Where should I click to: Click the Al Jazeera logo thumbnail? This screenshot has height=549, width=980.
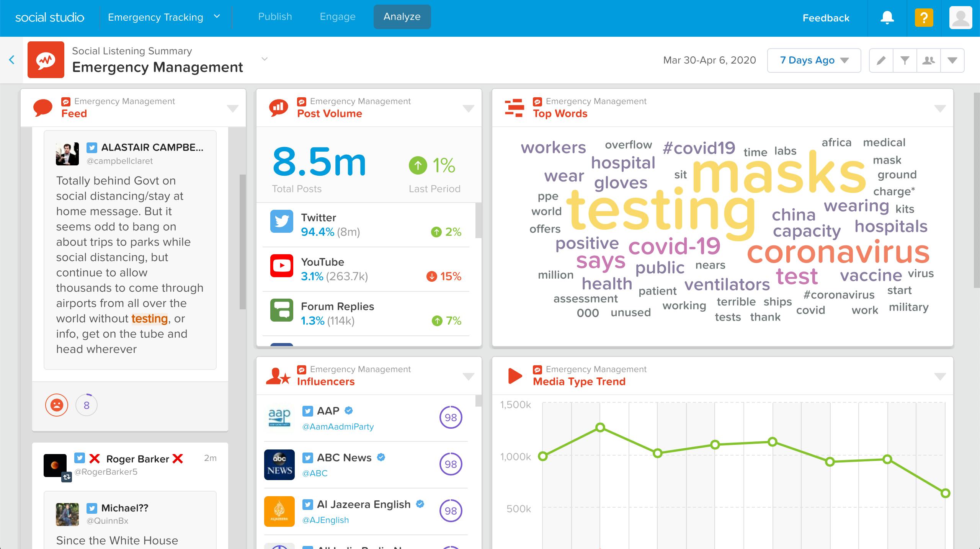[x=279, y=511]
